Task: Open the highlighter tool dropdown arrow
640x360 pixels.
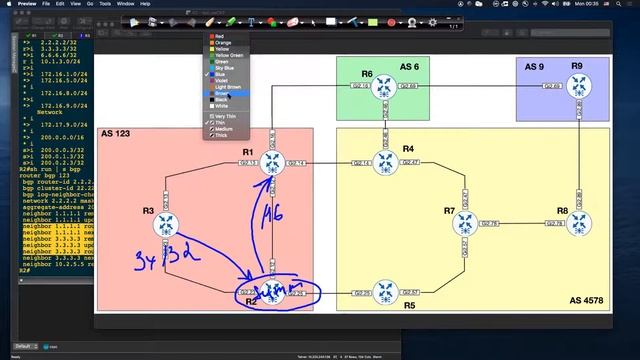Action: tap(240, 23)
